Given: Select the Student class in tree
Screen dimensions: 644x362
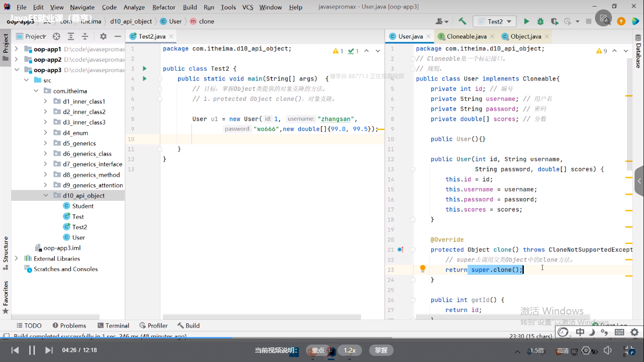Looking at the screenshot, I should pyautogui.click(x=83, y=206).
